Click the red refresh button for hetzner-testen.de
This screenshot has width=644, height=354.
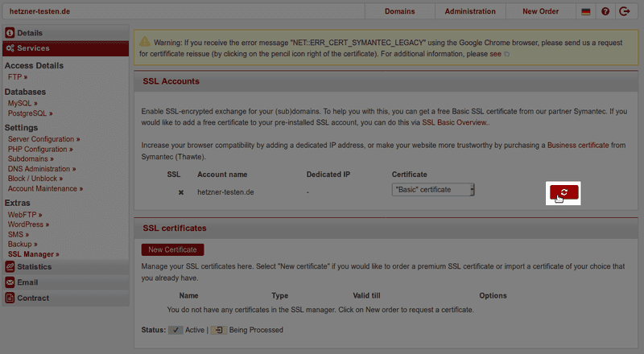pos(564,192)
